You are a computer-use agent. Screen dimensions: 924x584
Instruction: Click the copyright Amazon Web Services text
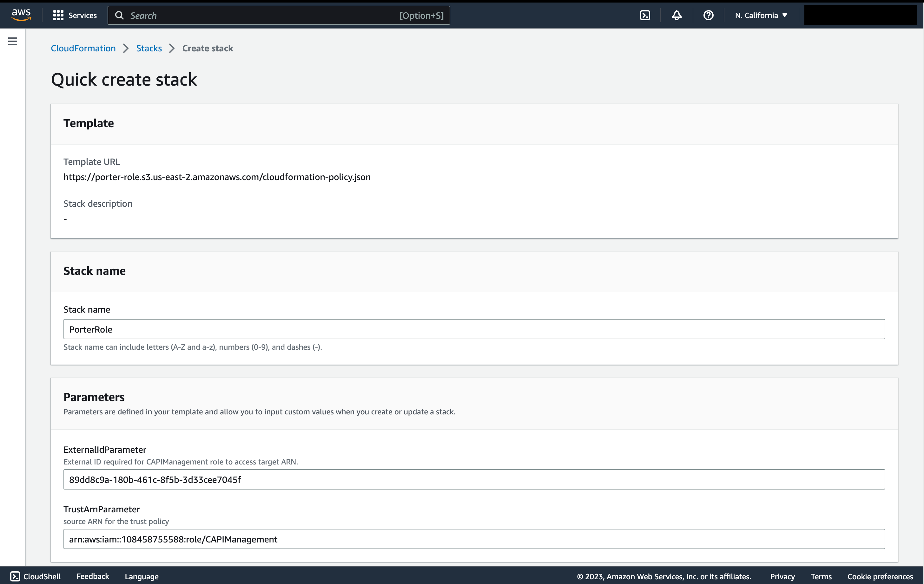664,576
